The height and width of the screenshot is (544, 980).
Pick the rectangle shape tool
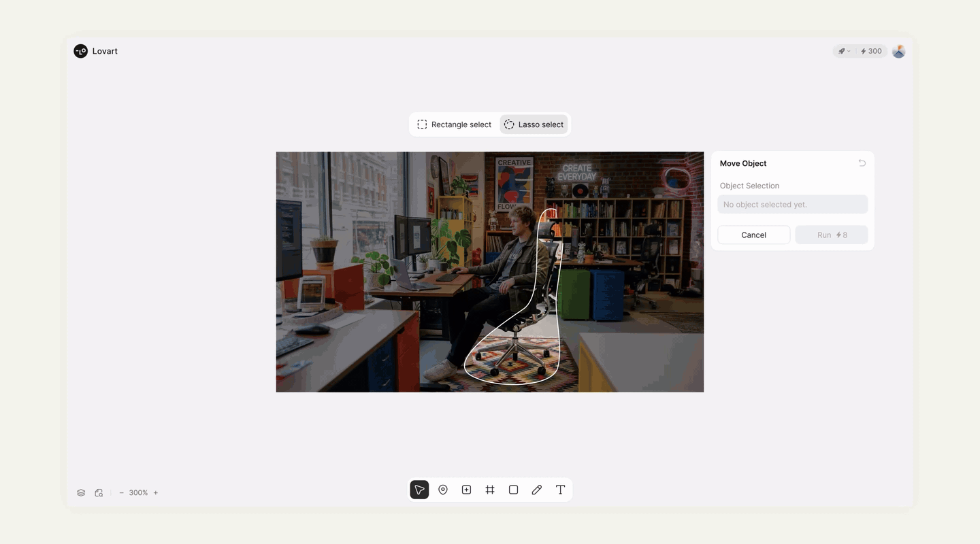[513, 490]
